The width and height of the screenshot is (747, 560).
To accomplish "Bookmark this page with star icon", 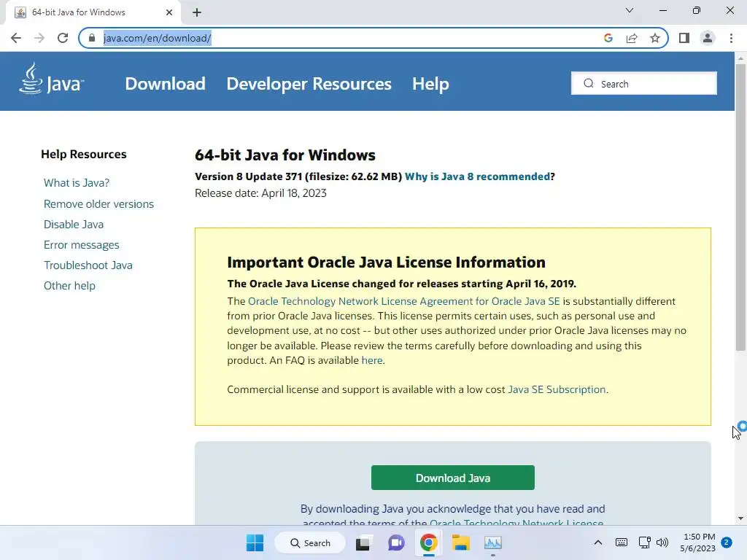I will [x=655, y=38].
